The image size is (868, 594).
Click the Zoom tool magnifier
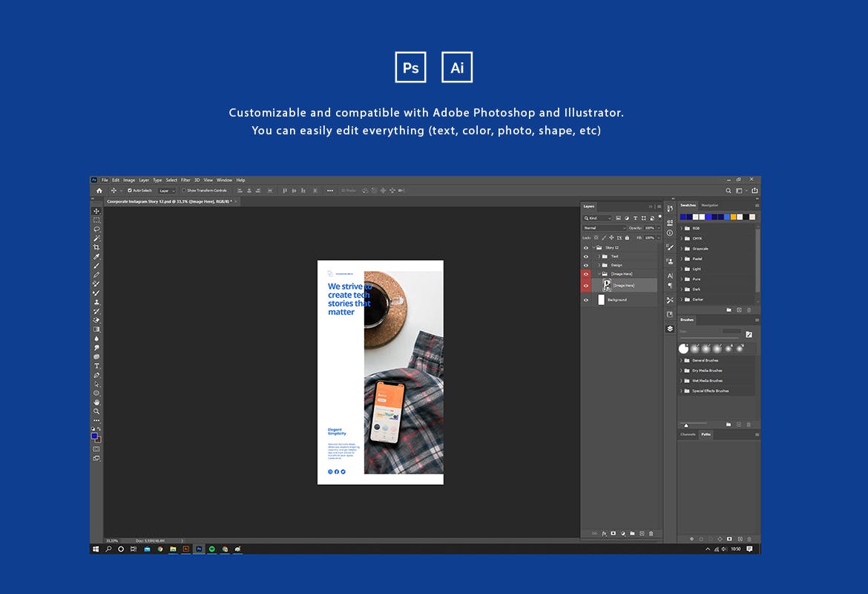[96, 411]
